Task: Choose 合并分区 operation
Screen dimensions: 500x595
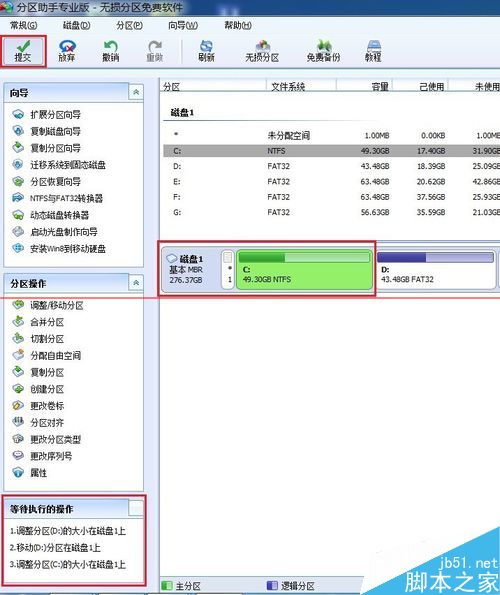Action: (x=38, y=322)
